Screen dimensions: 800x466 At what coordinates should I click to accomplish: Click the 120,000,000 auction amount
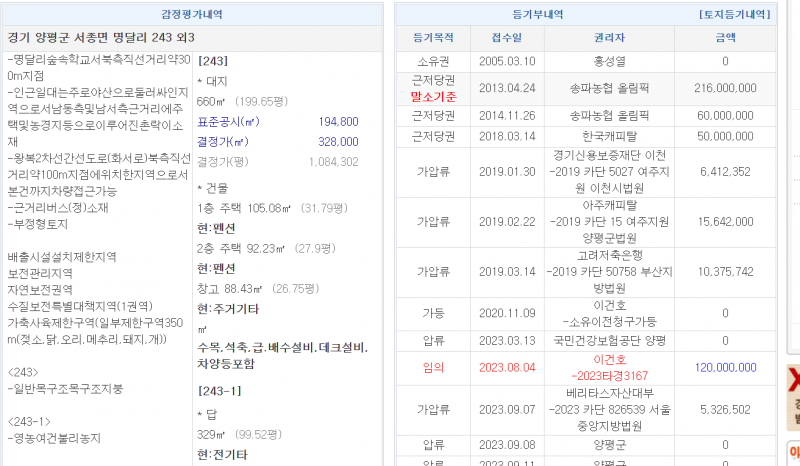(x=725, y=368)
